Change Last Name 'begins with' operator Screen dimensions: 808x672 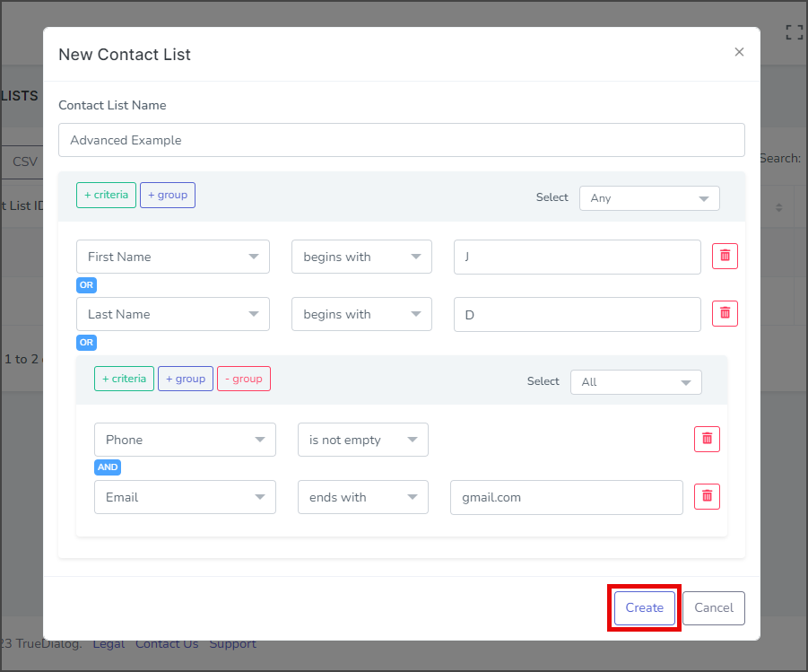pos(361,313)
